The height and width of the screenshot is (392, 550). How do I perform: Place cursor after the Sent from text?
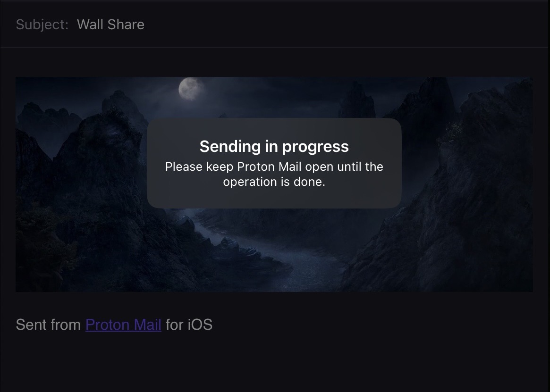82,325
